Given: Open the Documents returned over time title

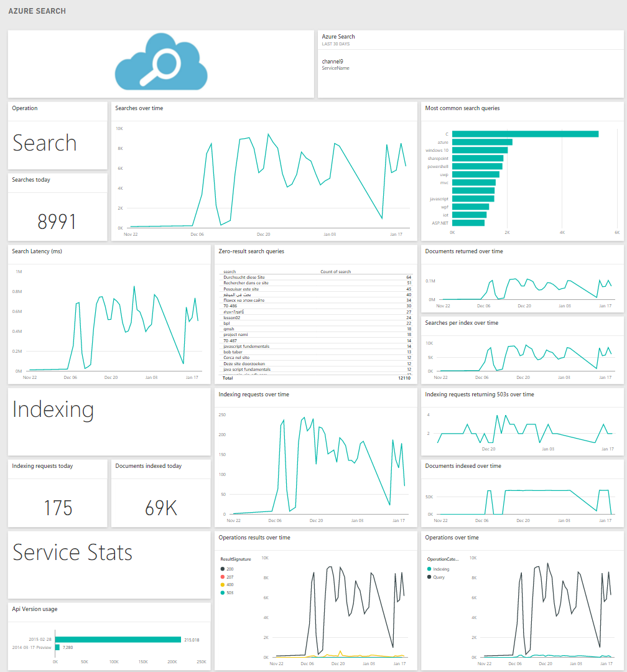Looking at the screenshot, I should (463, 251).
